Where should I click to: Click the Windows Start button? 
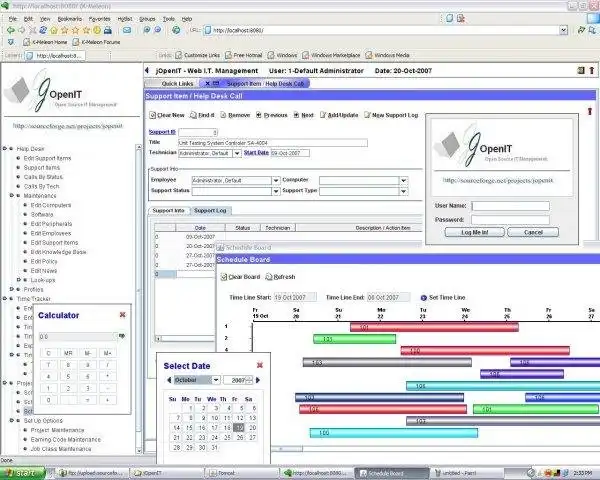22,473
